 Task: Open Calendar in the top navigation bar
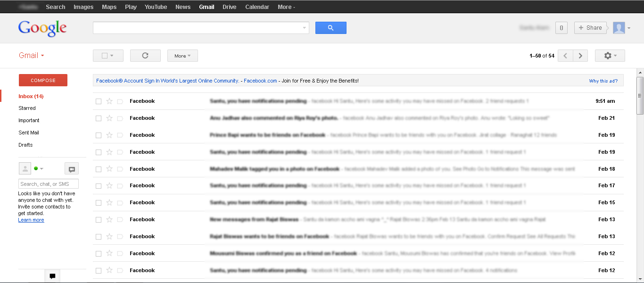click(x=257, y=7)
